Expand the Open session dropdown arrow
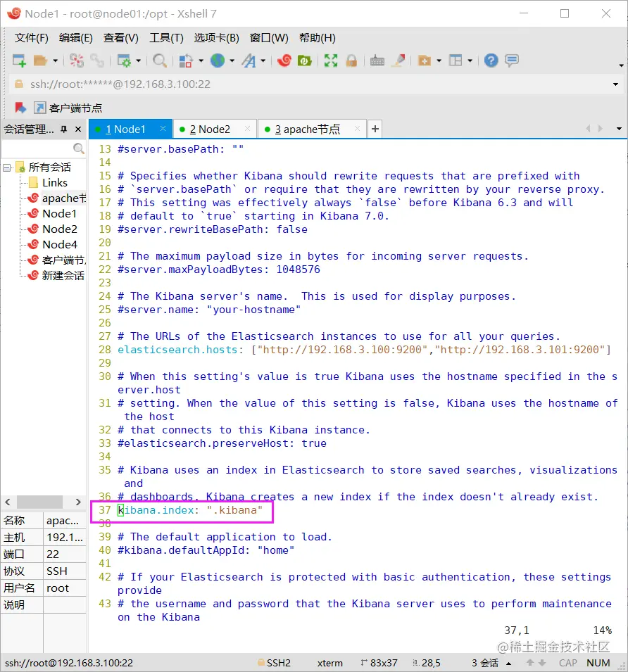628x672 pixels. (56, 61)
